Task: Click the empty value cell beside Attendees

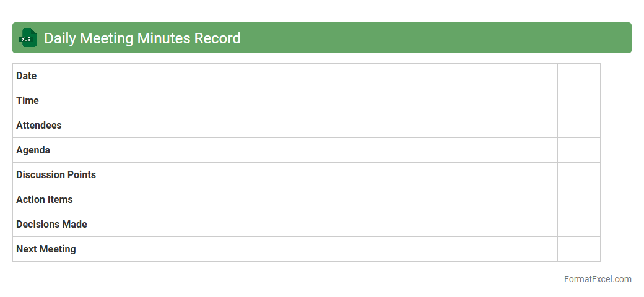Action: (x=578, y=126)
